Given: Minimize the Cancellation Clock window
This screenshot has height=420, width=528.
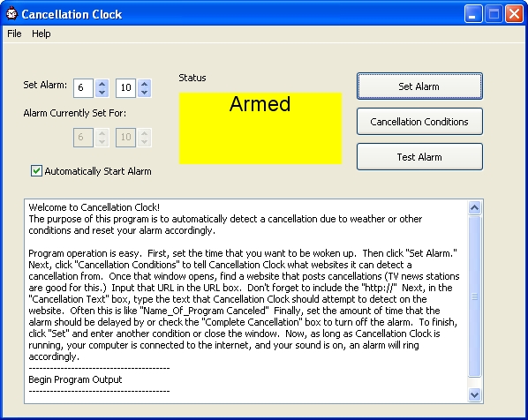Looking at the screenshot, I should 472,14.
